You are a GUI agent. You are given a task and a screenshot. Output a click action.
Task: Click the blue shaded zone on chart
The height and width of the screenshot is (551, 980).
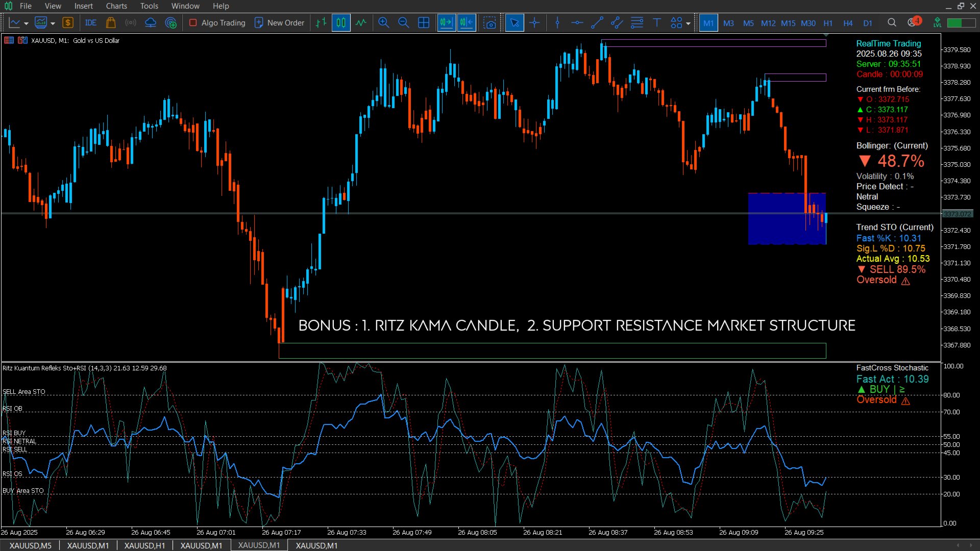(x=787, y=218)
